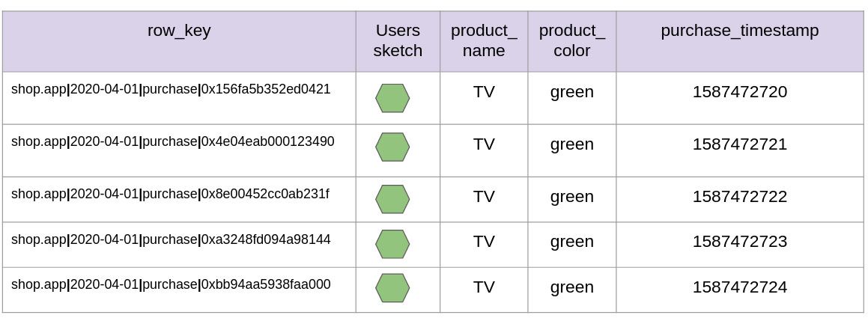Click the hexagon sketch in row 0xbb94aa5938faa000
Viewport: 868px width, 318px height.
click(392, 288)
